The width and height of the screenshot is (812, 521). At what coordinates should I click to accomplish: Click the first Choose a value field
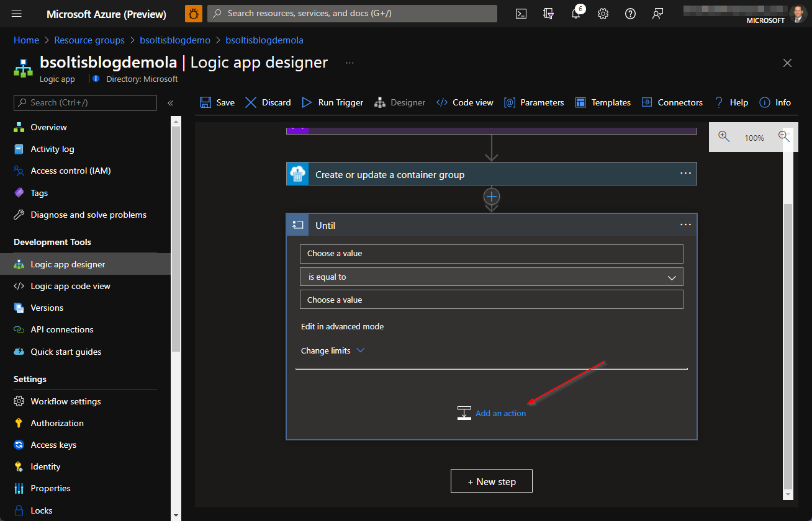coord(491,254)
